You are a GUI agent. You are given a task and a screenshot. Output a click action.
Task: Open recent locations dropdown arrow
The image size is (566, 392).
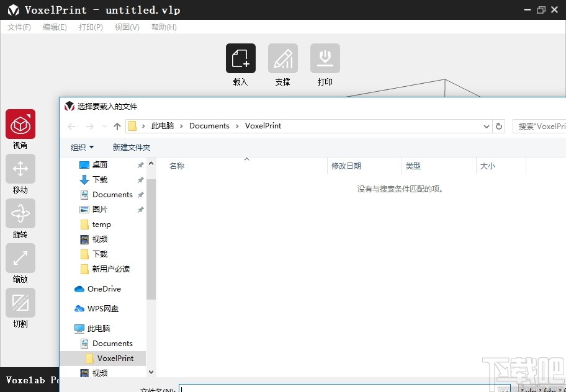[104, 126]
